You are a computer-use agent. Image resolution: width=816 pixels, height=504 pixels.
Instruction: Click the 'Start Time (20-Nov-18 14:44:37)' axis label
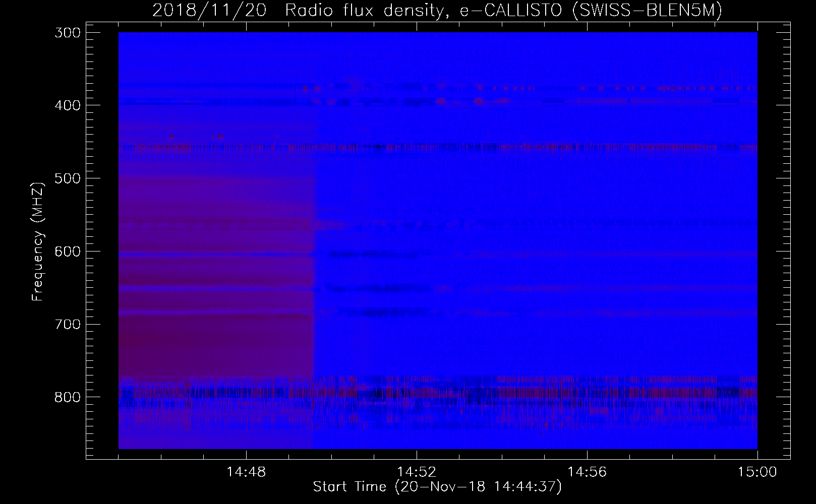tap(437, 487)
